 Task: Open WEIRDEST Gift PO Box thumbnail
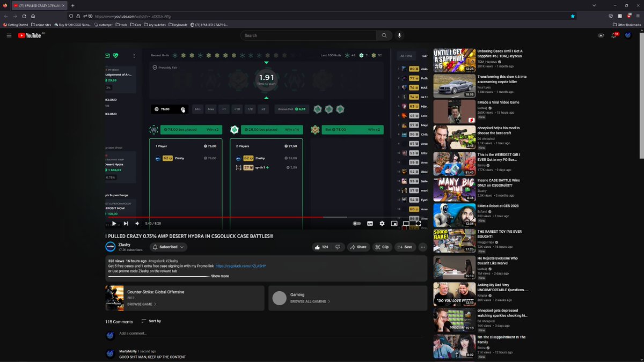tap(454, 164)
